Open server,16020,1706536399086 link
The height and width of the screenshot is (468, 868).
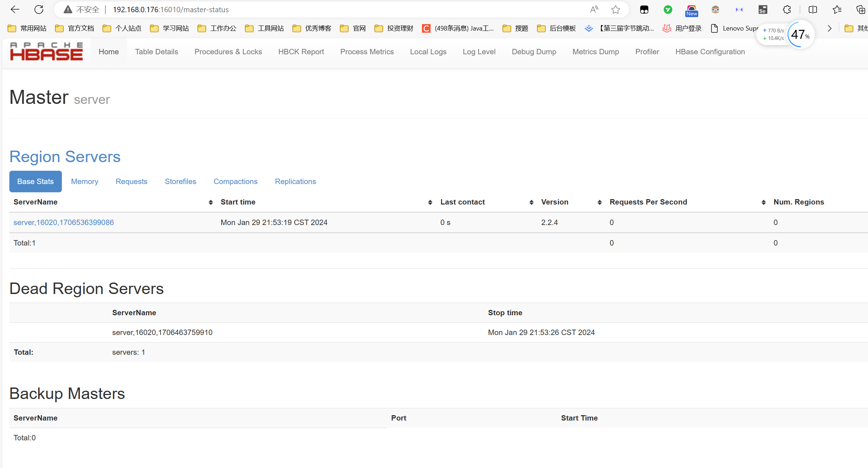tap(64, 222)
